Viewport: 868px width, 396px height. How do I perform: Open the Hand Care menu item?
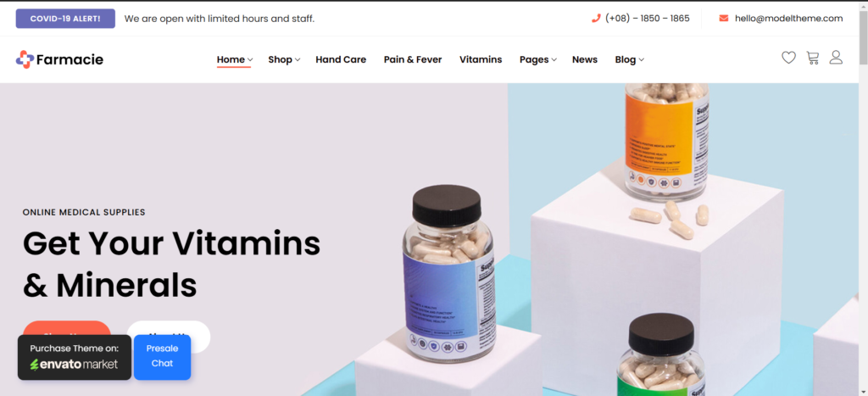341,60
